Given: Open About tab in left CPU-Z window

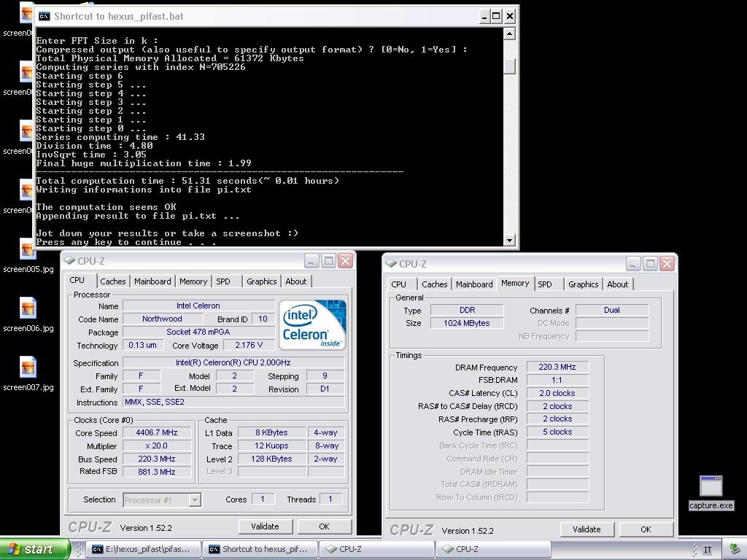Looking at the screenshot, I should (x=296, y=281).
